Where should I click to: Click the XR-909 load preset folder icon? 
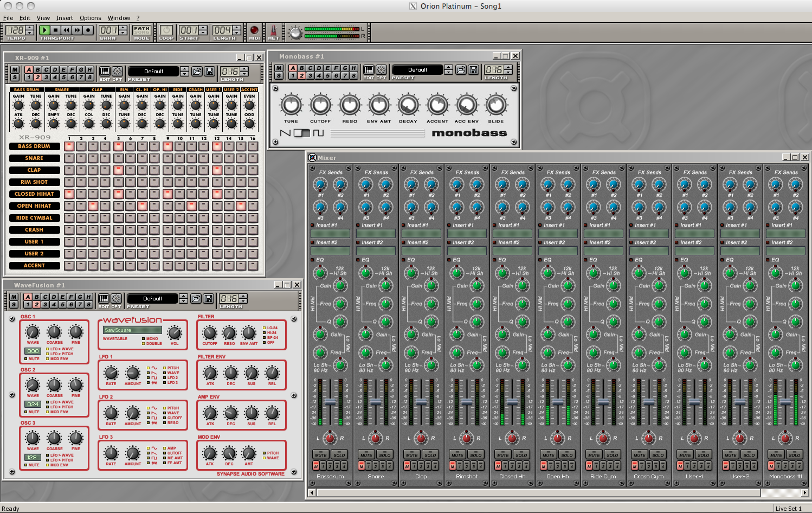pos(197,71)
